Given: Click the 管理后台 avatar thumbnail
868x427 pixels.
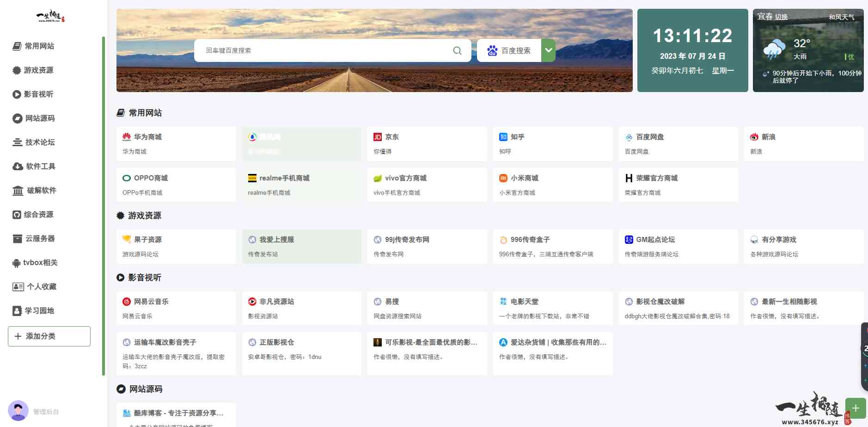Looking at the screenshot, I should [18, 411].
